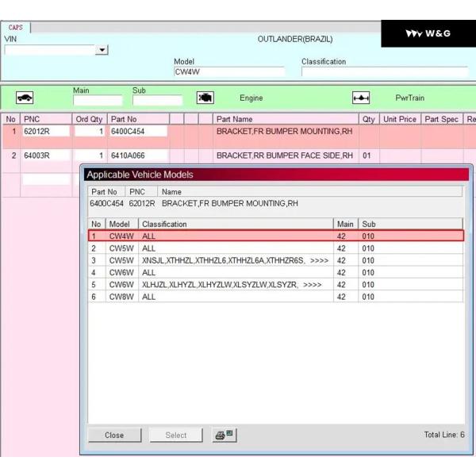The image size is (476, 476).
Task: Click the Main group input field
Action: [x=97, y=101]
